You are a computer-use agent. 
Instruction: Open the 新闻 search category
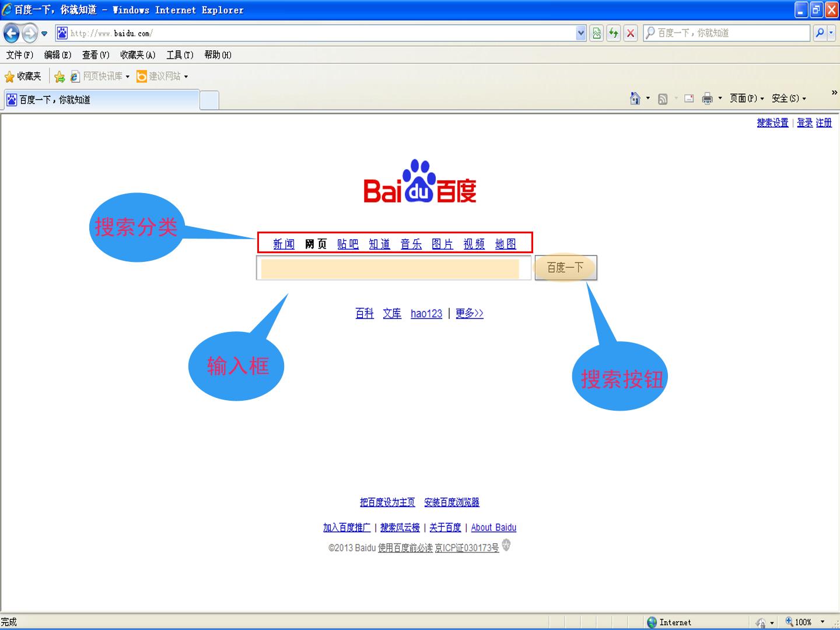click(x=284, y=244)
